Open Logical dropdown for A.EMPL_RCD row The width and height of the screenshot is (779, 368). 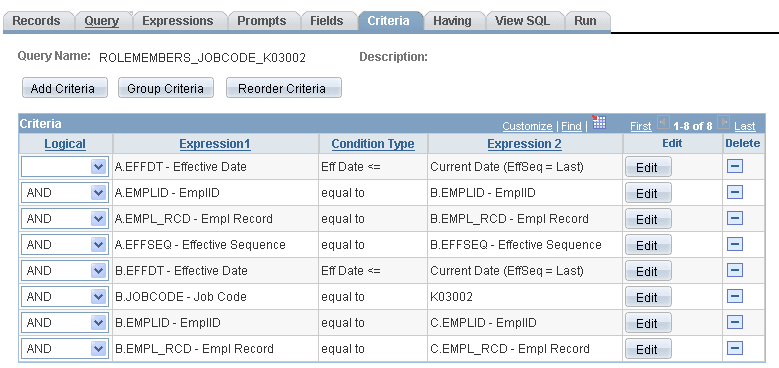[x=65, y=219]
